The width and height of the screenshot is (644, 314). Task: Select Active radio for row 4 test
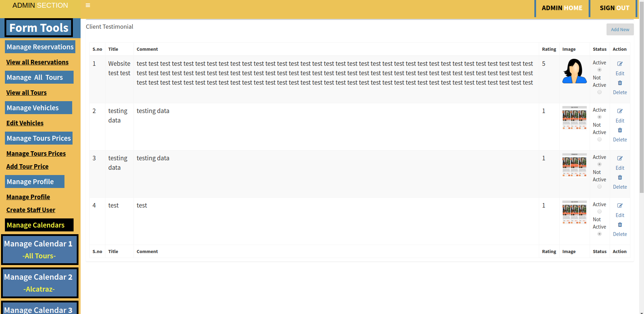pos(600,211)
